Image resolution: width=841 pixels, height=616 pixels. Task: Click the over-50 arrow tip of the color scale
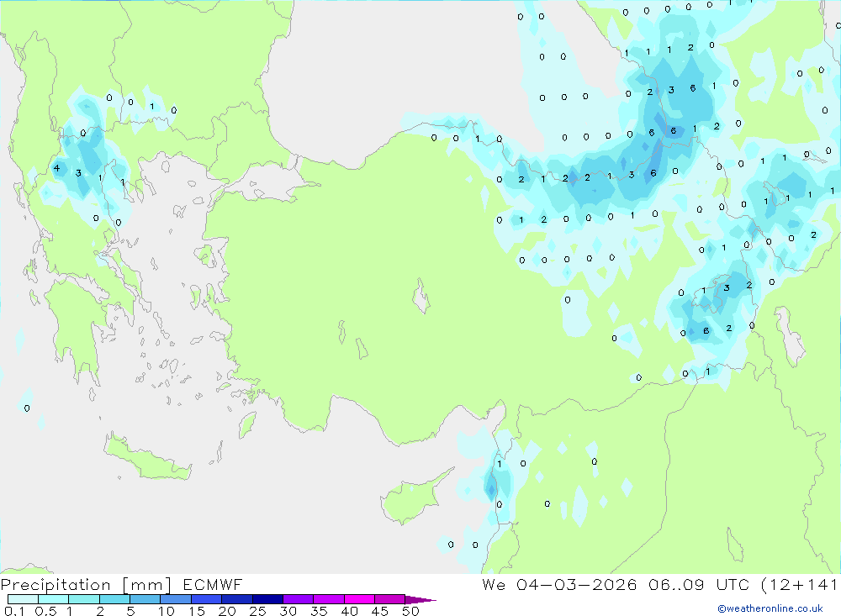click(x=421, y=600)
